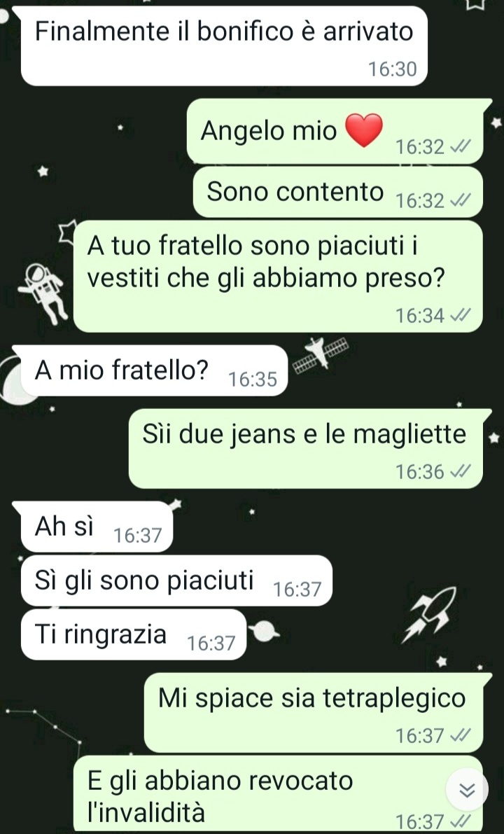Select the 'Finalmente il bonifico è arrivato' message

coord(224,46)
